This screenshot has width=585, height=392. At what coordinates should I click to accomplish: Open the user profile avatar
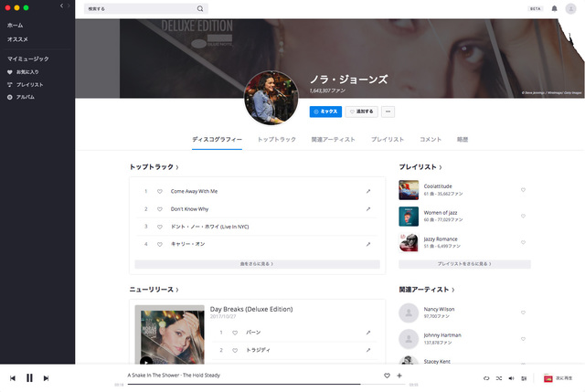tap(570, 8)
